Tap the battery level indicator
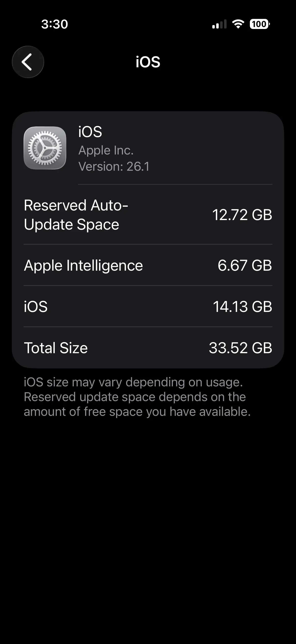The width and height of the screenshot is (296, 644). (x=259, y=24)
